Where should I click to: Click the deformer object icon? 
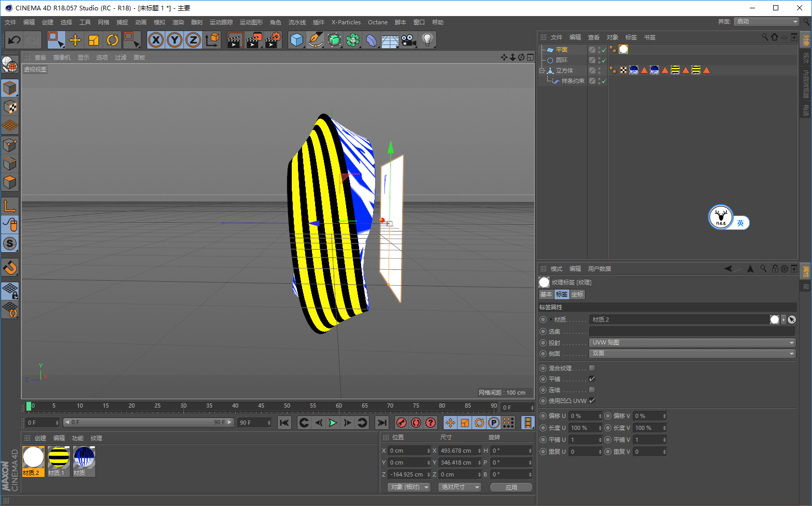tap(372, 40)
